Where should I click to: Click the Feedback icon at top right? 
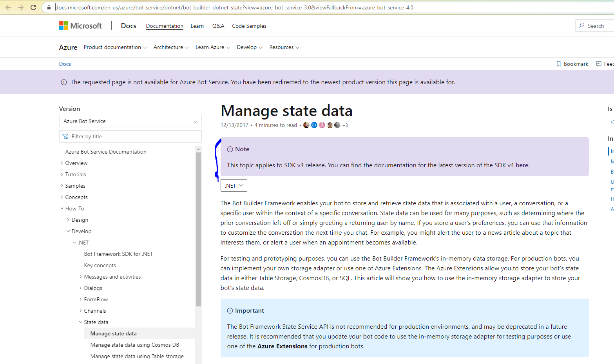[x=600, y=64]
